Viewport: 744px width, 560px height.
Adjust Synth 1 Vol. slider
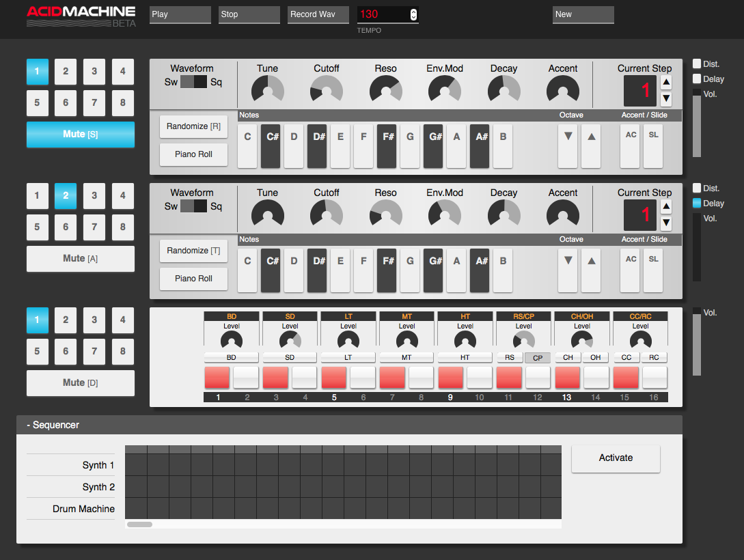(697, 123)
